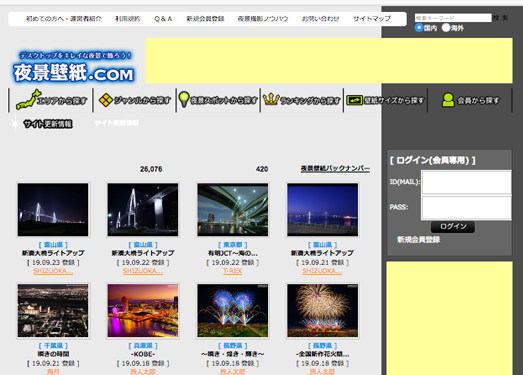Click the green person member-search icon
Screen dimensions: 523x375
point(448,100)
